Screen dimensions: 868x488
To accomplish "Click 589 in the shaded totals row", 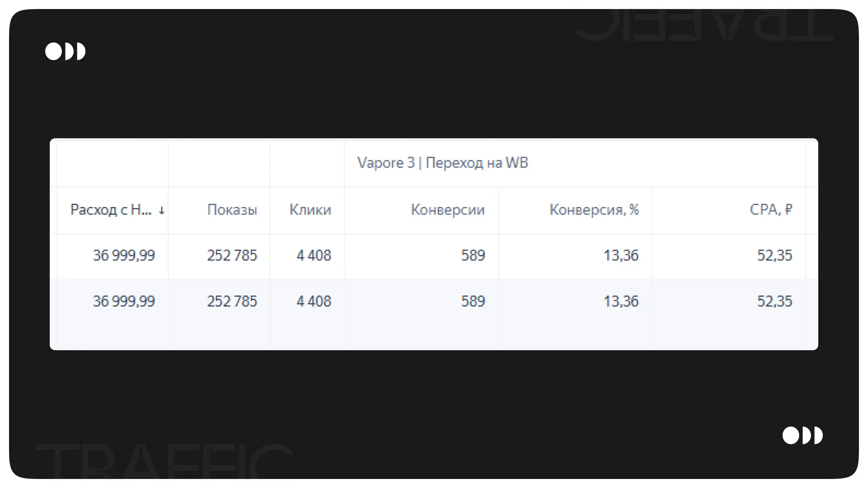I will [x=473, y=301].
